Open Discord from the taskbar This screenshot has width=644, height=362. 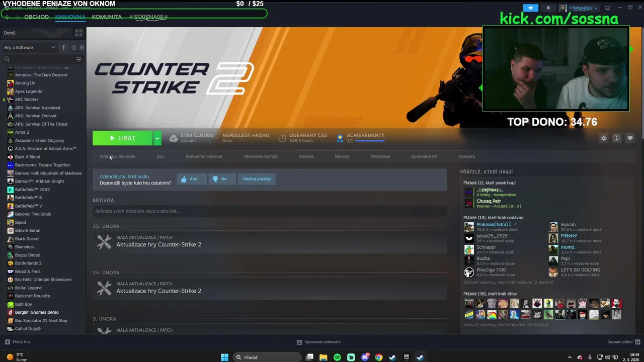click(365, 357)
